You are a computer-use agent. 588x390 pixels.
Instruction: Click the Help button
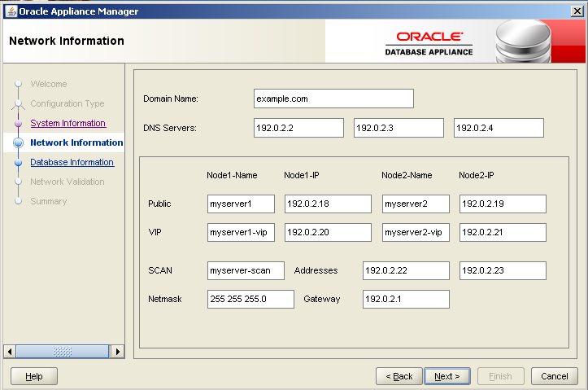33,376
